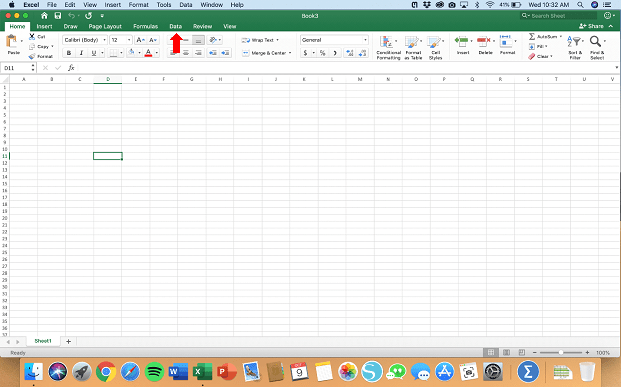Click the Search Sheet field

click(558, 15)
